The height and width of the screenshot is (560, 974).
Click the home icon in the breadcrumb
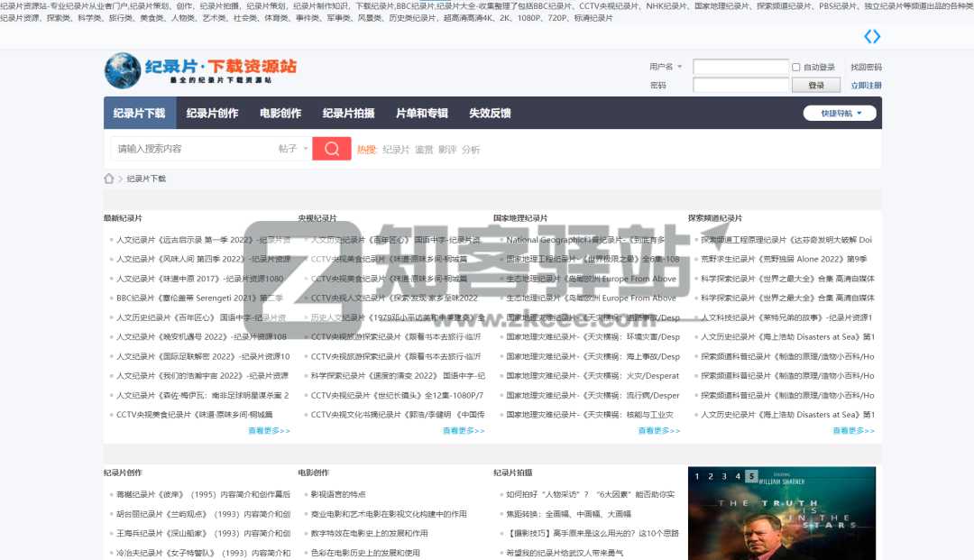coord(109,179)
